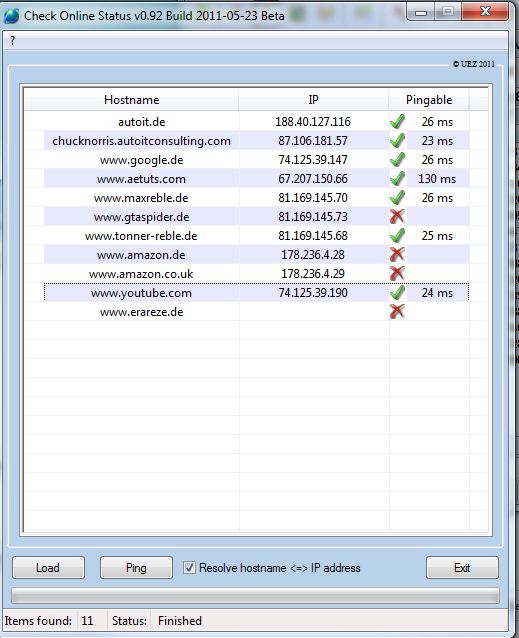Click the red X icon for www.amazon.co.uk
This screenshot has height=638, width=519.
pos(397,273)
